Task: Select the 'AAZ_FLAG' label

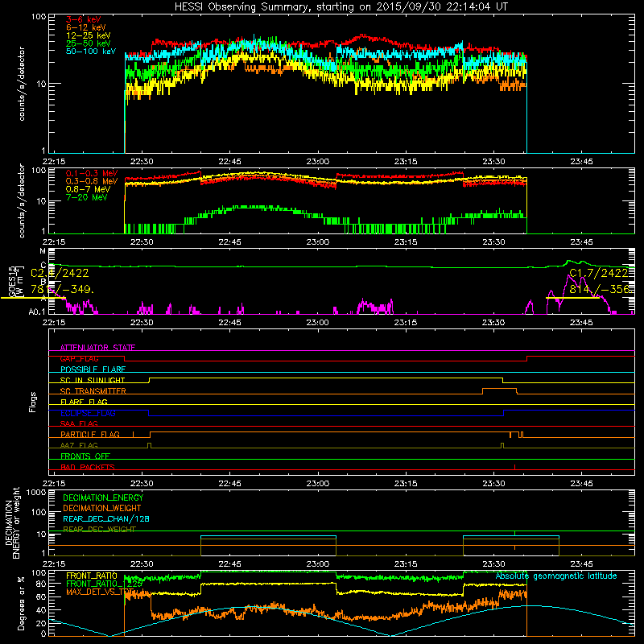Action: (79, 445)
